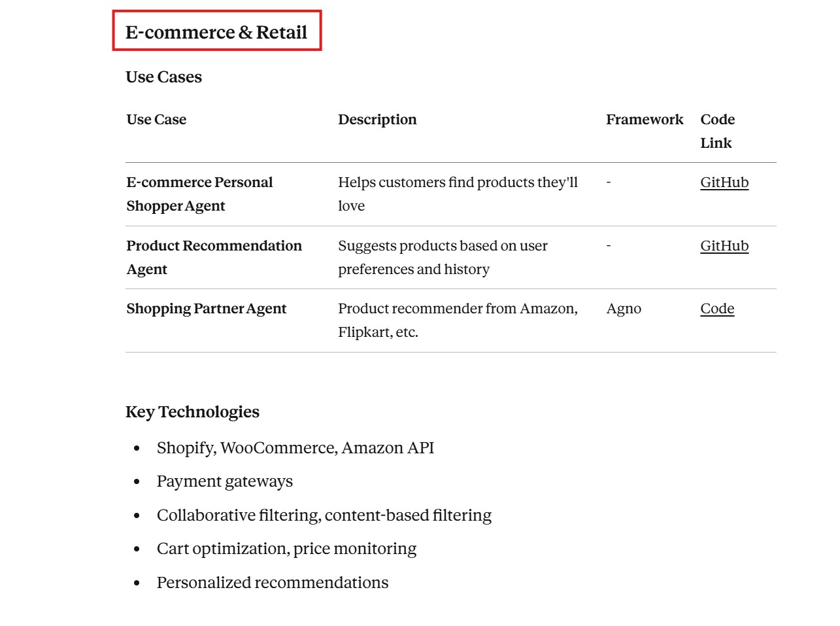
Task: Click the Personalized recommendations bullet item
Action: (x=272, y=583)
